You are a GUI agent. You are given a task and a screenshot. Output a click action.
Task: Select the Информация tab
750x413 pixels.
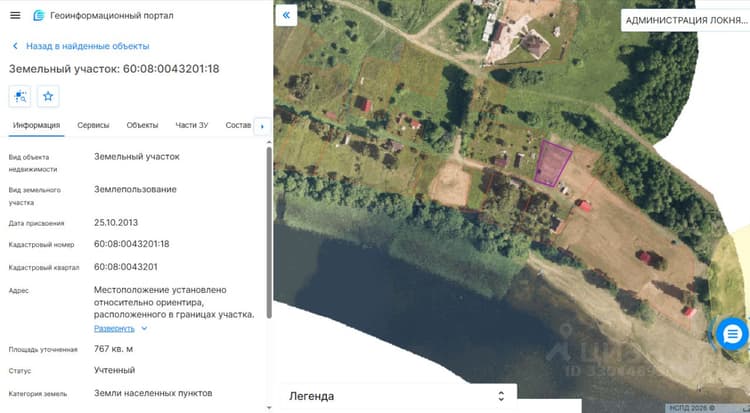pos(36,125)
